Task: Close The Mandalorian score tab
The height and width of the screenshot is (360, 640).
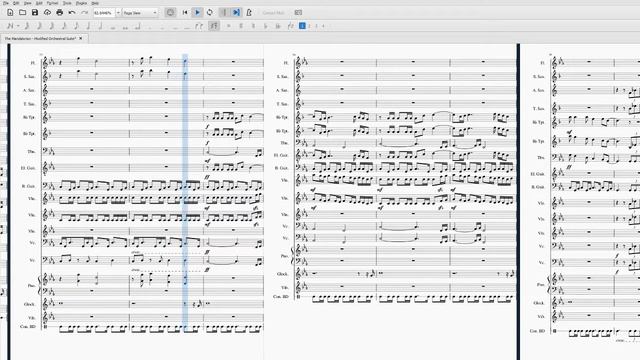Action: click(81, 38)
